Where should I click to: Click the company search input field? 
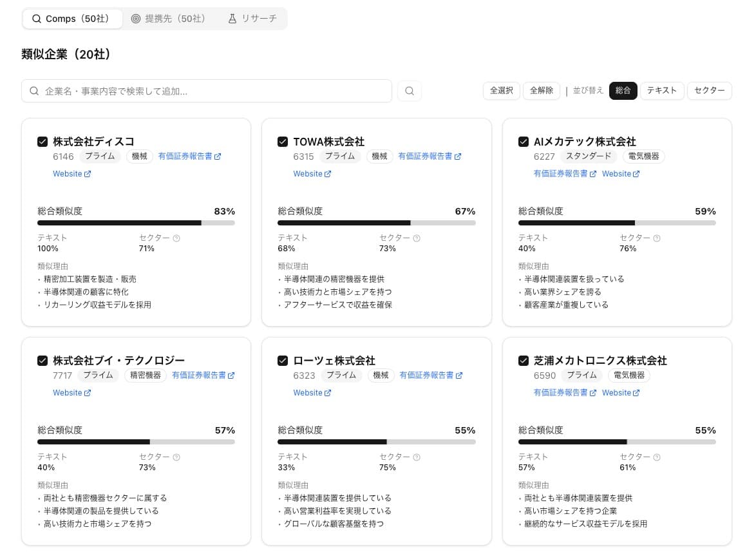(x=206, y=91)
